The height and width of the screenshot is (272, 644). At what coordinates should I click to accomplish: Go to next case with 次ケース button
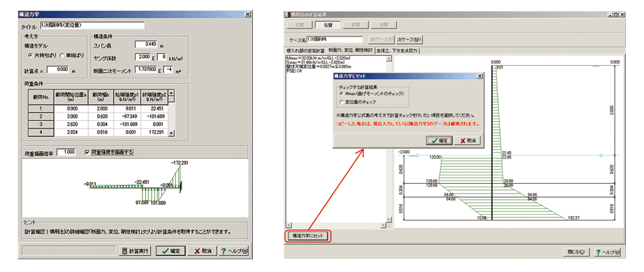tap(409, 40)
